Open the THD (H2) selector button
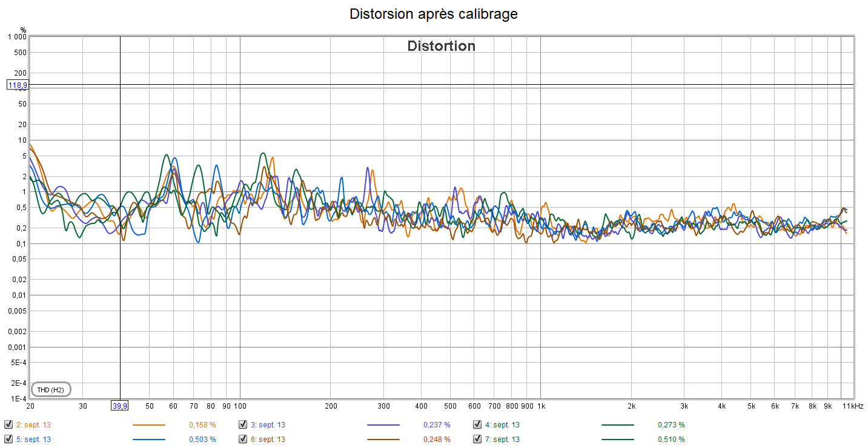This screenshot has width=868, height=448. pos(51,389)
